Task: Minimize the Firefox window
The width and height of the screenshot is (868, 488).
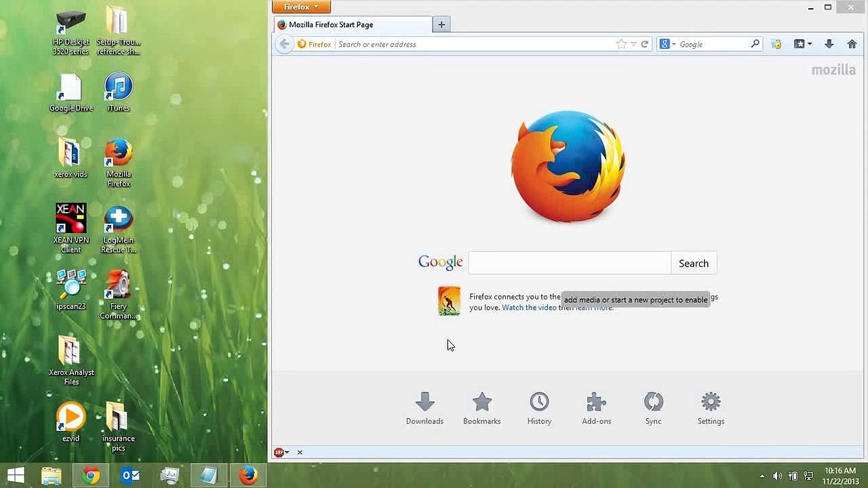Action: pyautogui.click(x=811, y=7)
